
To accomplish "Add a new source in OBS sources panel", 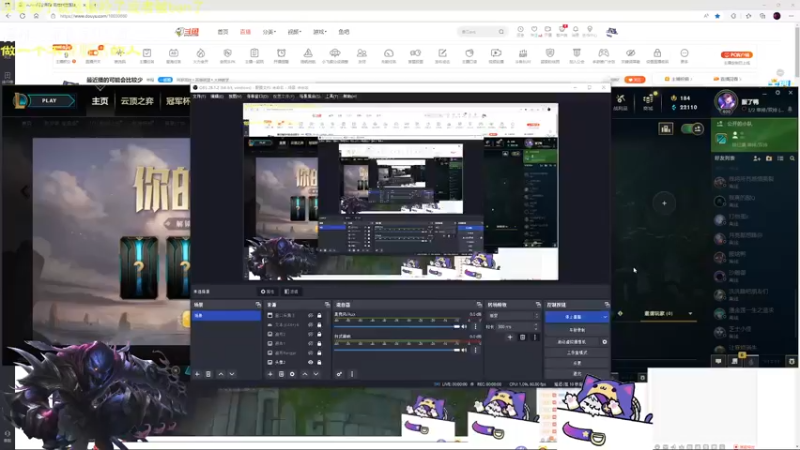I will [270, 374].
